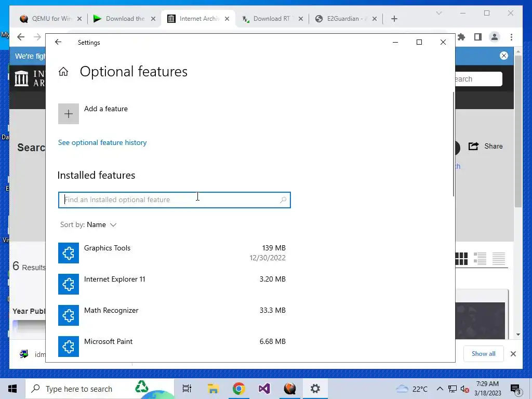This screenshot has width=532, height=399.
Task: Open Visual Studio from taskbar
Action: pyautogui.click(x=264, y=389)
